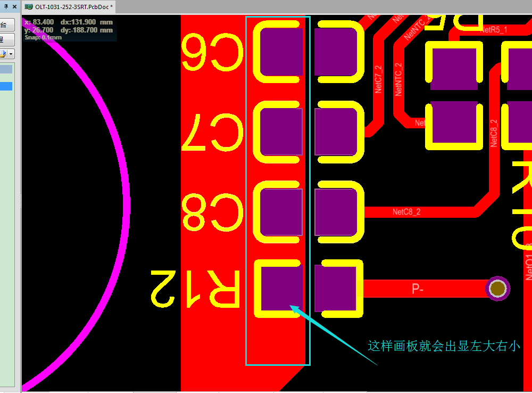Pin the left side panel
This screenshot has width=532, height=393.
coord(7,6)
